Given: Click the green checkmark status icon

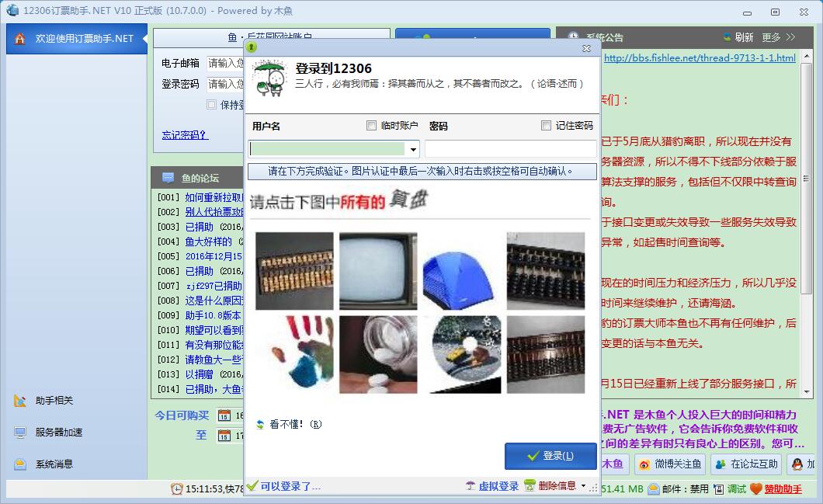Looking at the screenshot, I should point(252,485).
